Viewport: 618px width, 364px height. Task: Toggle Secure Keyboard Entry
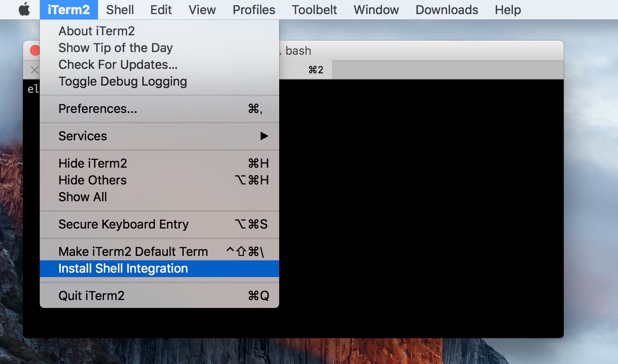pyautogui.click(x=159, y=225)
